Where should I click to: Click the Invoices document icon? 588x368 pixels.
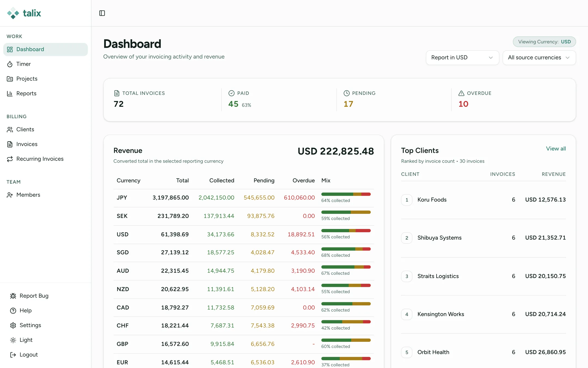click(x=10, y=144)
